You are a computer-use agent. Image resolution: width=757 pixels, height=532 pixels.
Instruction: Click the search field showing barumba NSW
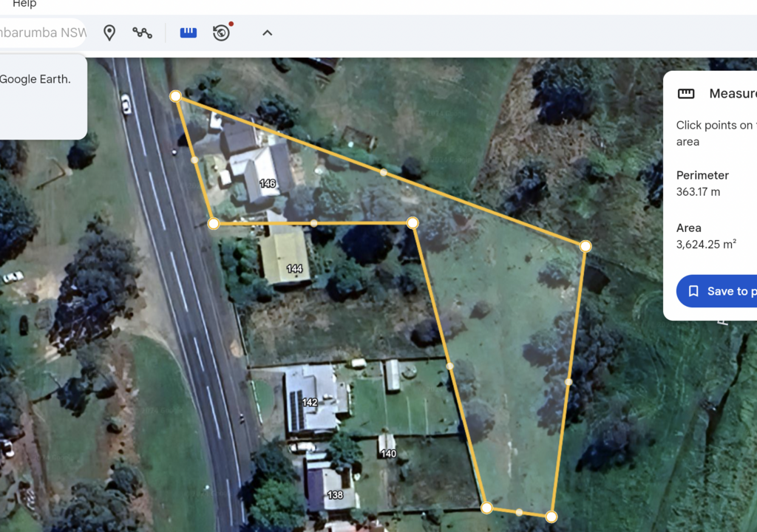pyautogui.click(x=42, y=33)
